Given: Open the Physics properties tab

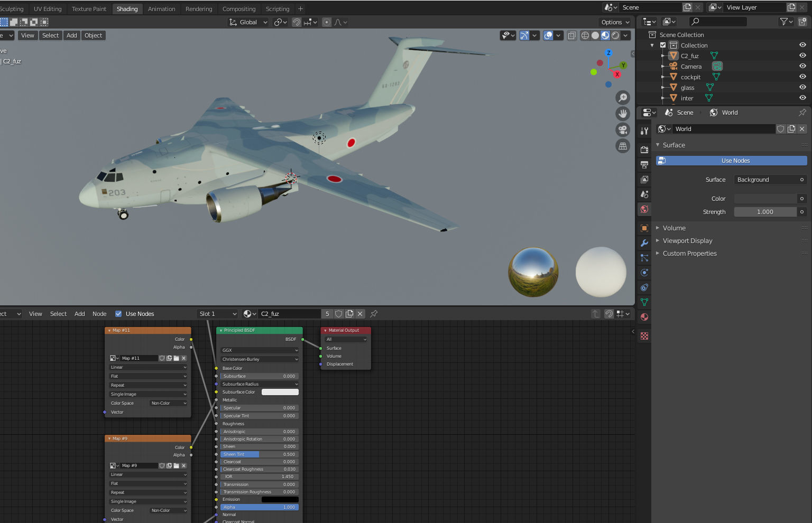Looking at the screenshot, I should click(x=644, y=273).
